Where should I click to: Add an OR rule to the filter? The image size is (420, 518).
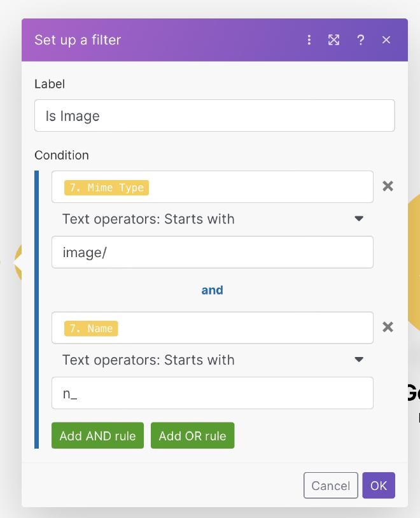pyautogui.click(x=192, y=435)
